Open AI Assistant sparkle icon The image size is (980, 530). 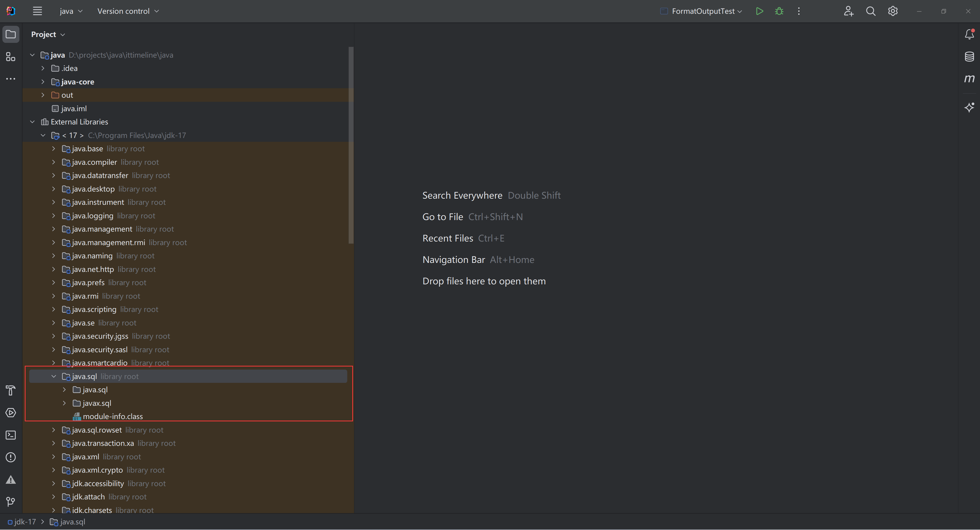969,107
